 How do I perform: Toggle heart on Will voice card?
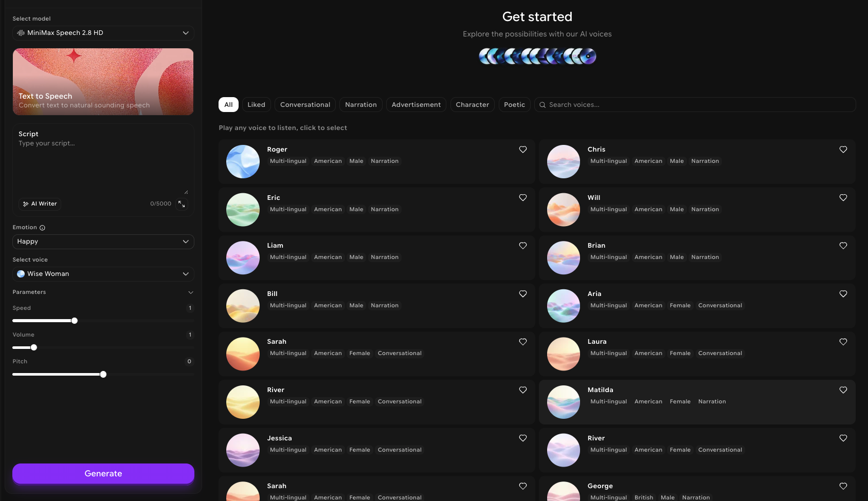843,198
